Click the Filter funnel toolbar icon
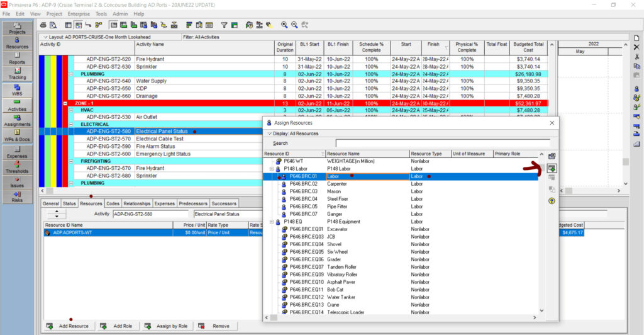This screenshot has height=335, width=644. [x=225, y=25]
